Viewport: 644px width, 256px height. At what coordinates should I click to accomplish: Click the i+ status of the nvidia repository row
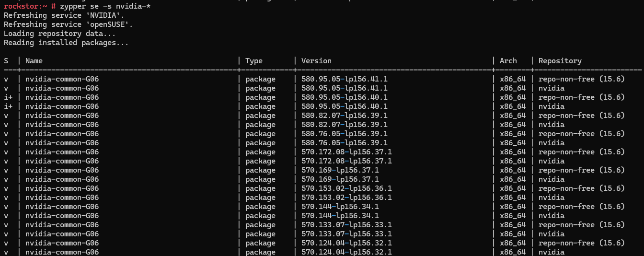click(x=8, y=106)
